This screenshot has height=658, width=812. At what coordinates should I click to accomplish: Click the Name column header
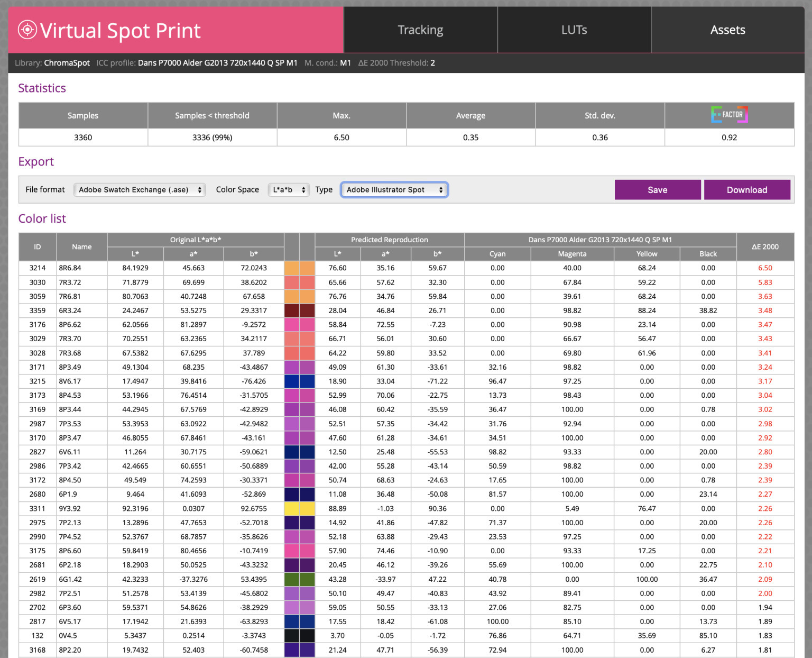pos(82,246)
